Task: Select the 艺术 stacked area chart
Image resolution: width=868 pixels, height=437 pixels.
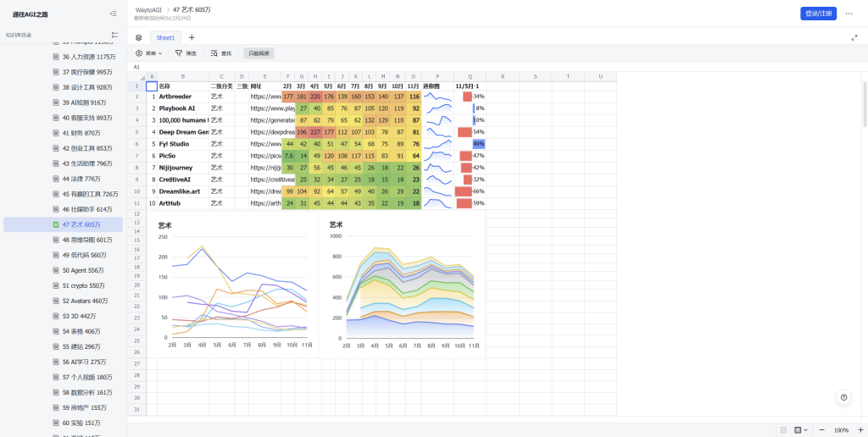Action: [403, 285]
